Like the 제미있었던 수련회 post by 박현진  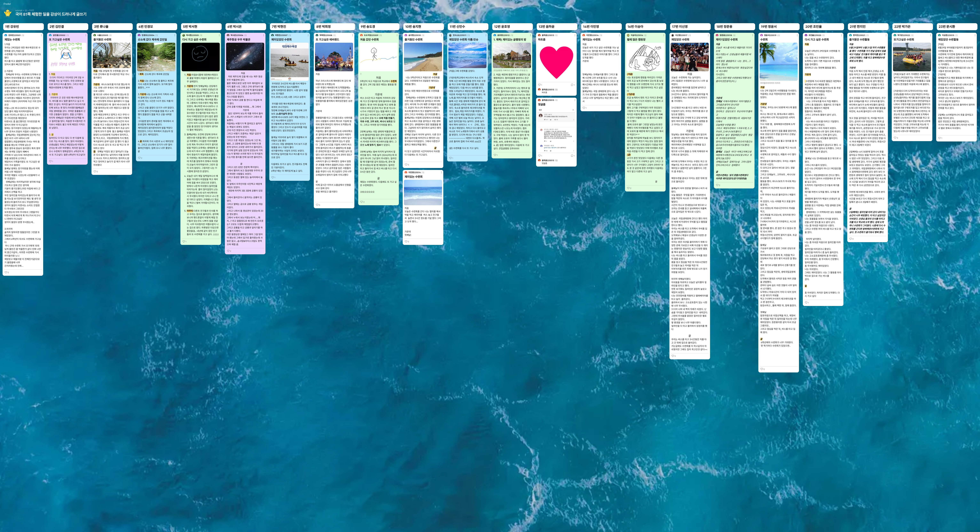point(273,177)
